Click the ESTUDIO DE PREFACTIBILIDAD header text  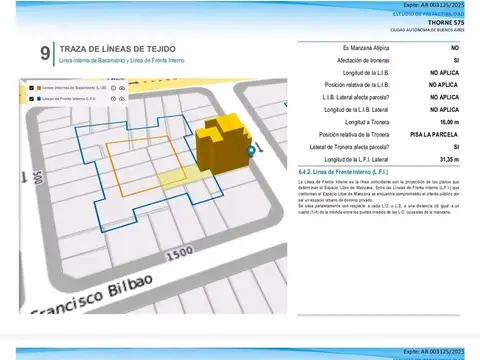point(428,14)
